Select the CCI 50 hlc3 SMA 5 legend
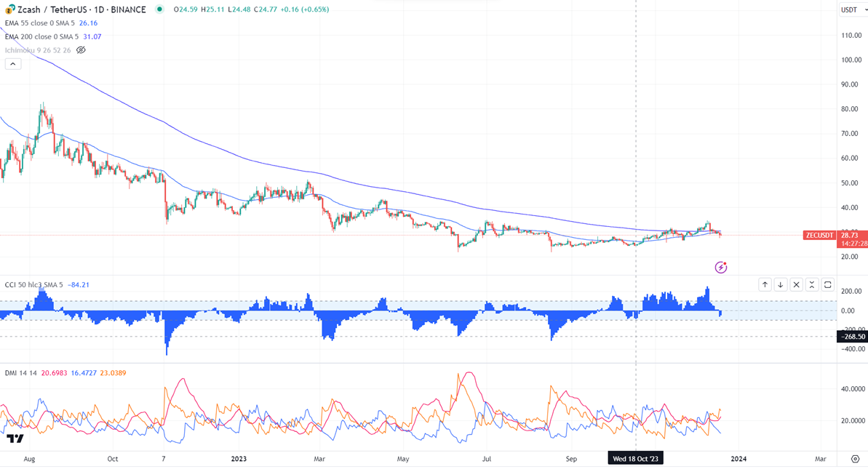 click(33, 285)
